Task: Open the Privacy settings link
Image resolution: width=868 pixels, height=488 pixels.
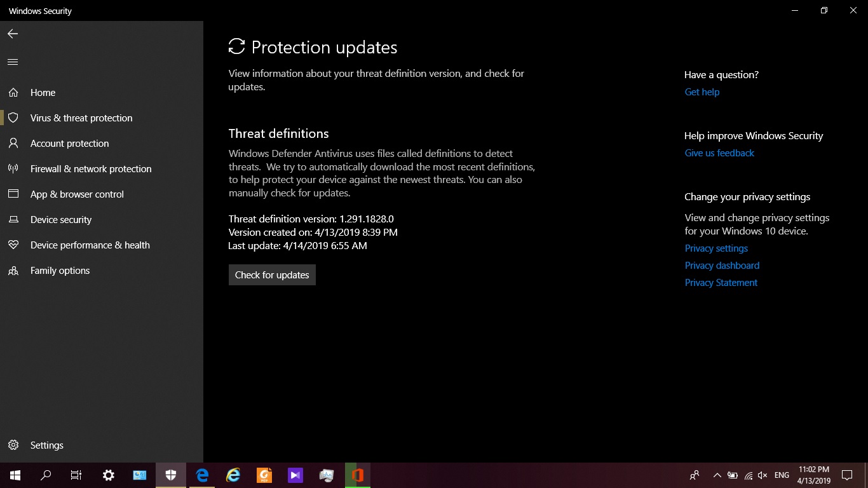Action: pos(716,248)
